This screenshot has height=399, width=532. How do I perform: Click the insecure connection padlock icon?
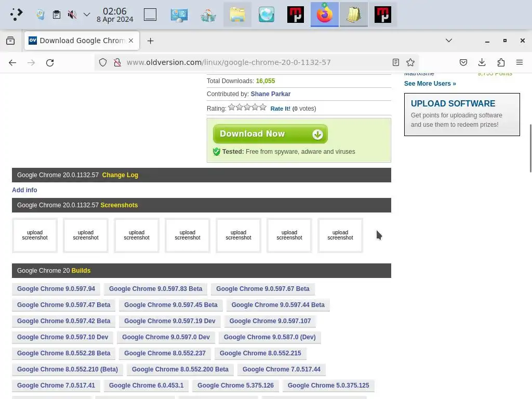tap(117, 62)
